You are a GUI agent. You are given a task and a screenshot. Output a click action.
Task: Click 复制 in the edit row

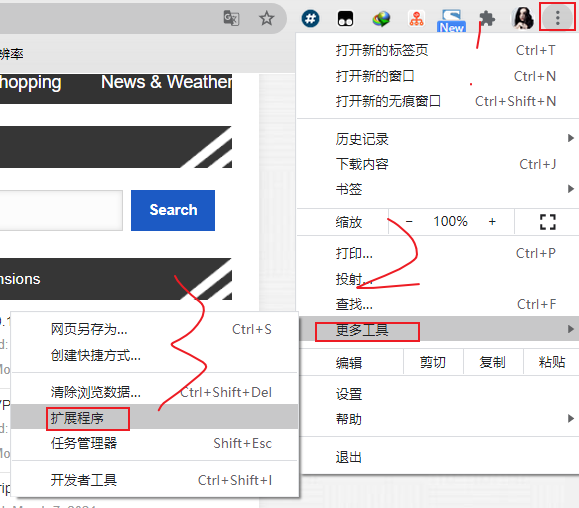(x=493, y=363)
